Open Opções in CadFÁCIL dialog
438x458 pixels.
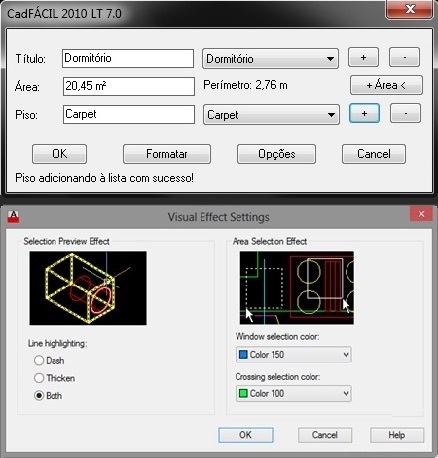tap(276, 154)
